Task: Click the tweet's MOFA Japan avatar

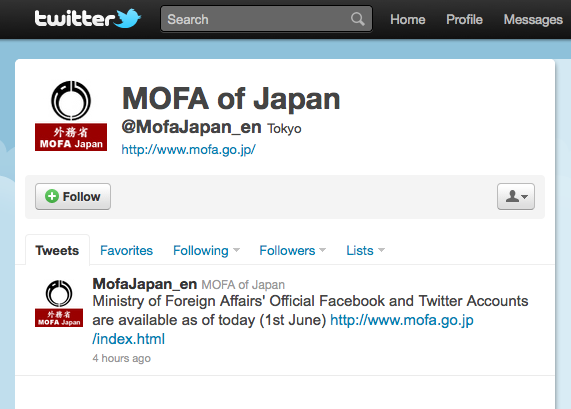Action: [59, 303]
